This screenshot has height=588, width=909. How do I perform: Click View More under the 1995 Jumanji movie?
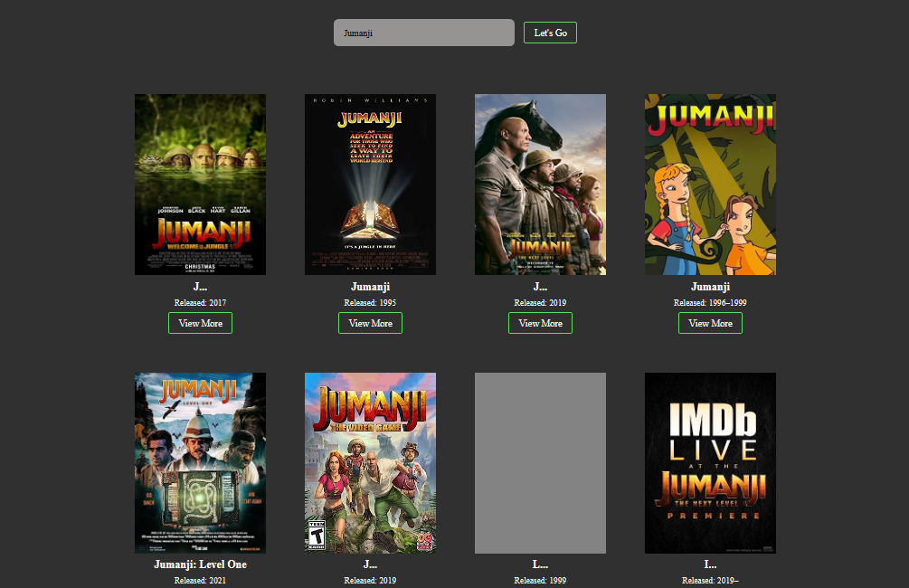tap(370, 323)
